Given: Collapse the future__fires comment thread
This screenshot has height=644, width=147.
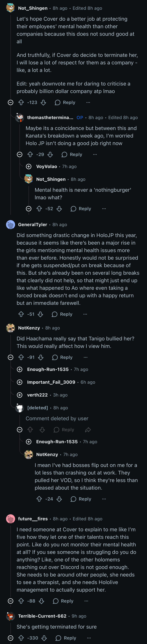Looking at the screenshot, I should (x=11, y=601).
